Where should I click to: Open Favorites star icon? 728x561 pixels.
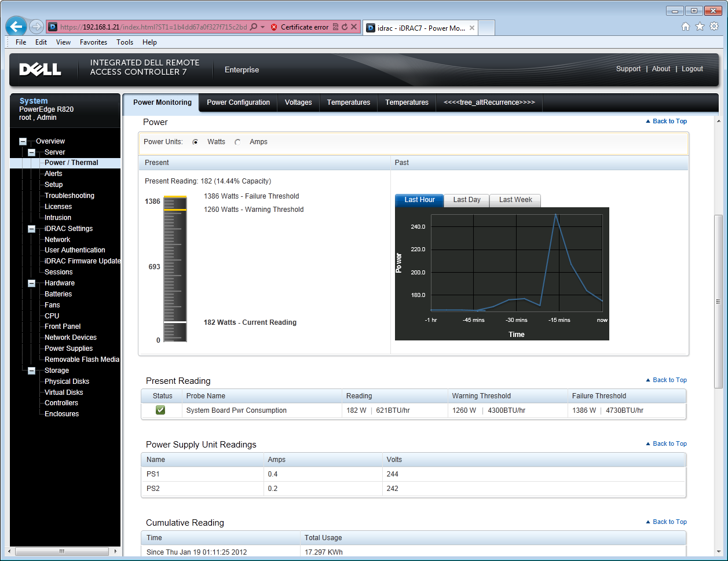[700, 27]
